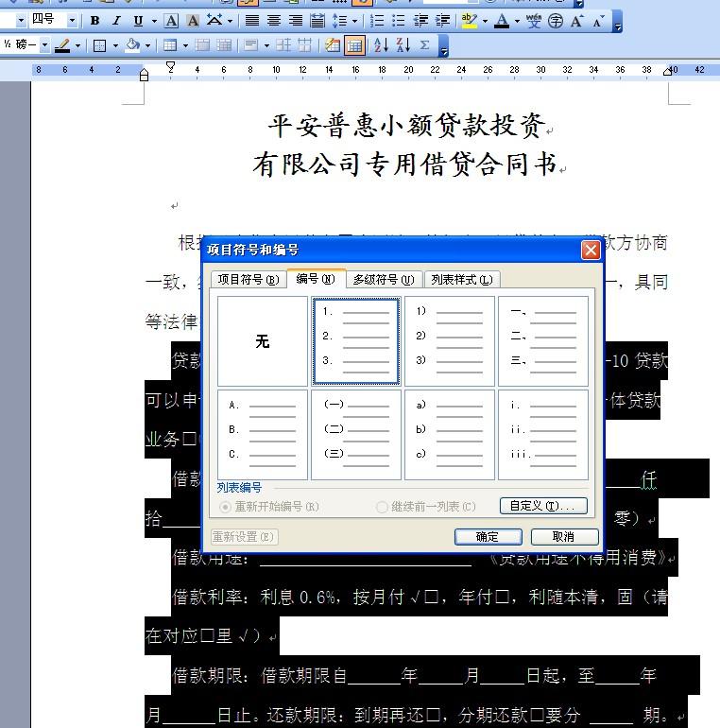Click the Insert Table icon
Image resolution: width=720 pixels, height=728 pixels.
(170, 45)
